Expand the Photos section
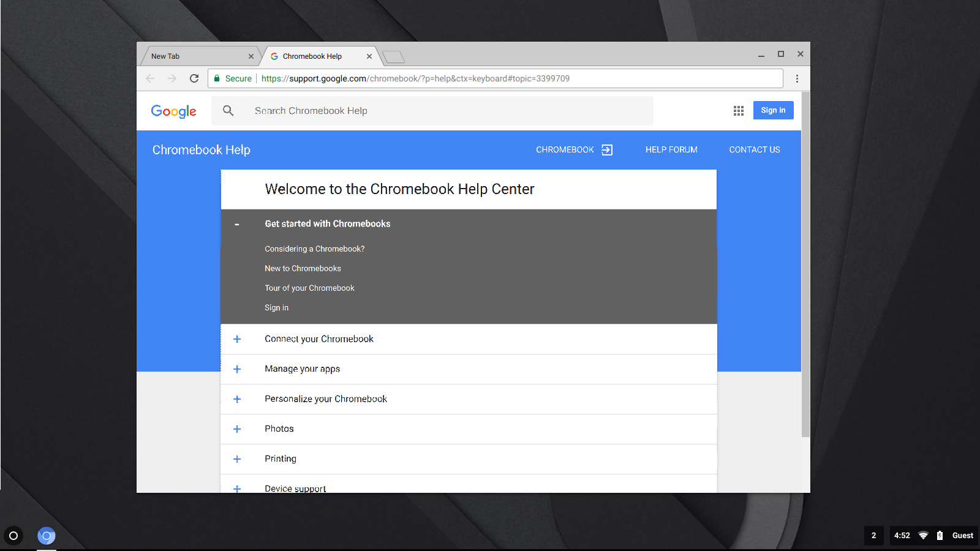Image resolution: width=980 pixels, height=551 pixels. point(237,429)
